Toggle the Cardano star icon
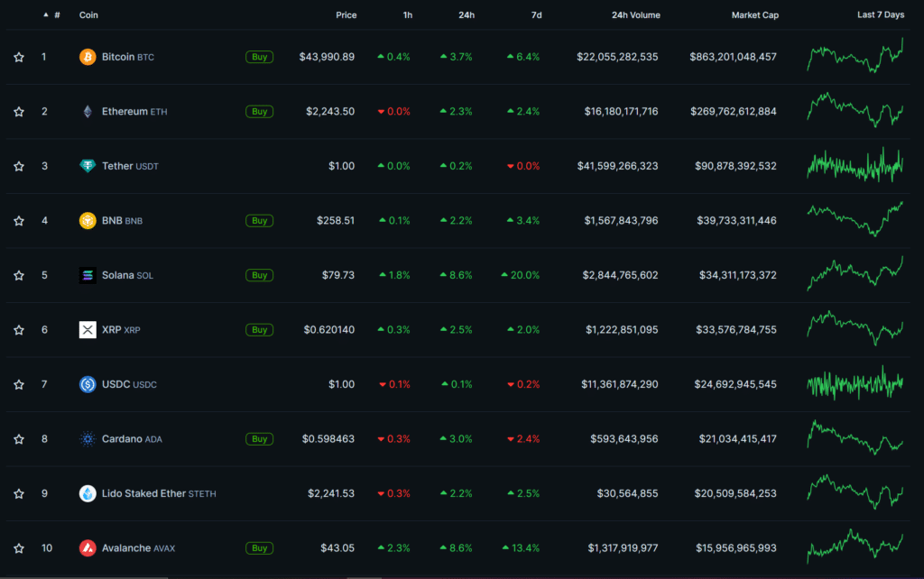 click(19, 439)
